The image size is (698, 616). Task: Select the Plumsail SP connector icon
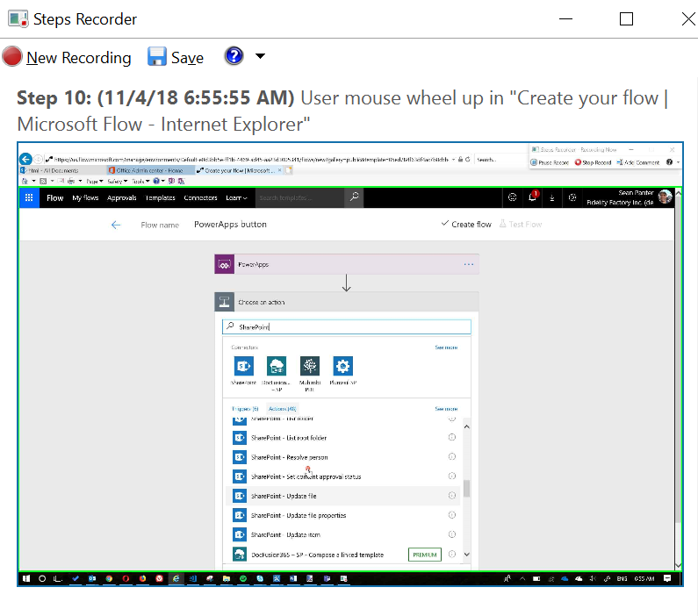tap(342, 366)
